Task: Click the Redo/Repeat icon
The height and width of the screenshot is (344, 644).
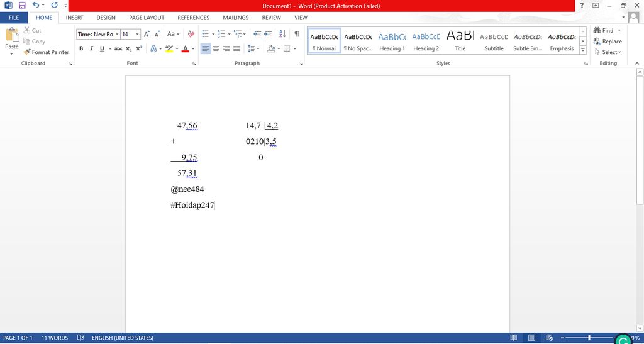Action: click(x=54, y=5)
